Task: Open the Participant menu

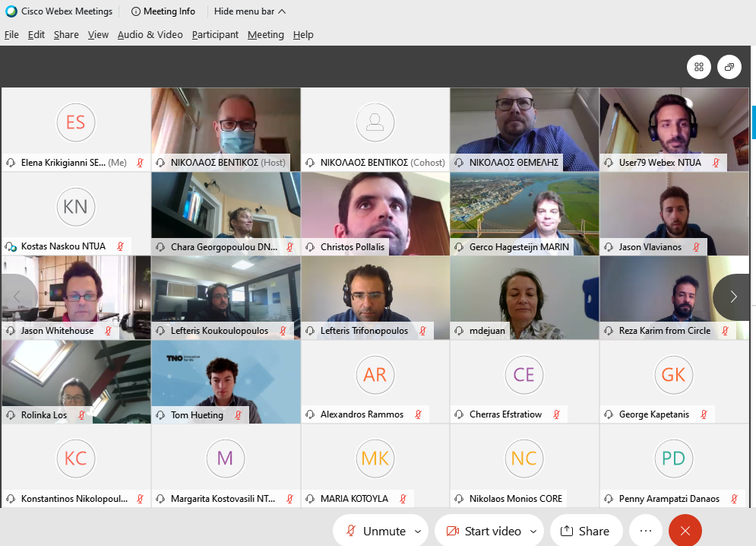Action: (x=215, y=35)
